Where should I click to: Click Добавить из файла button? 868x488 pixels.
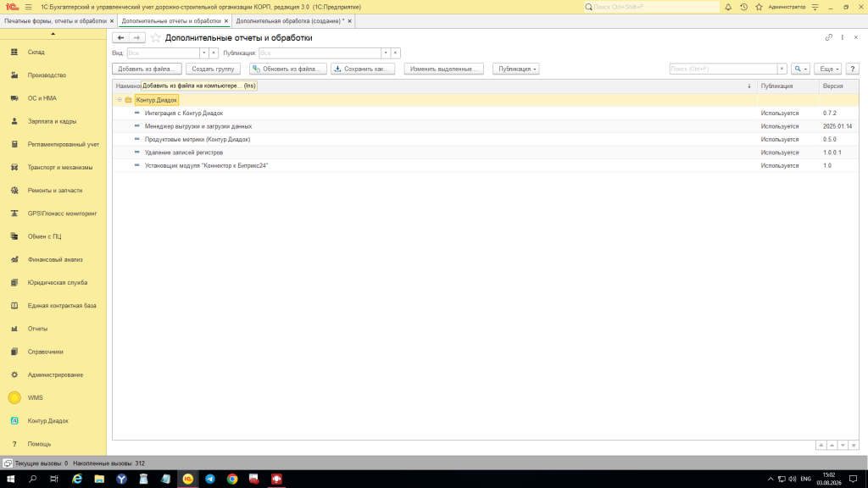click(x=147, y=69)
